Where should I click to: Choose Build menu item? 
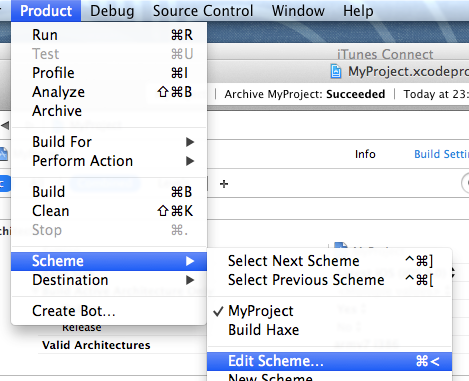pos(109,192)
